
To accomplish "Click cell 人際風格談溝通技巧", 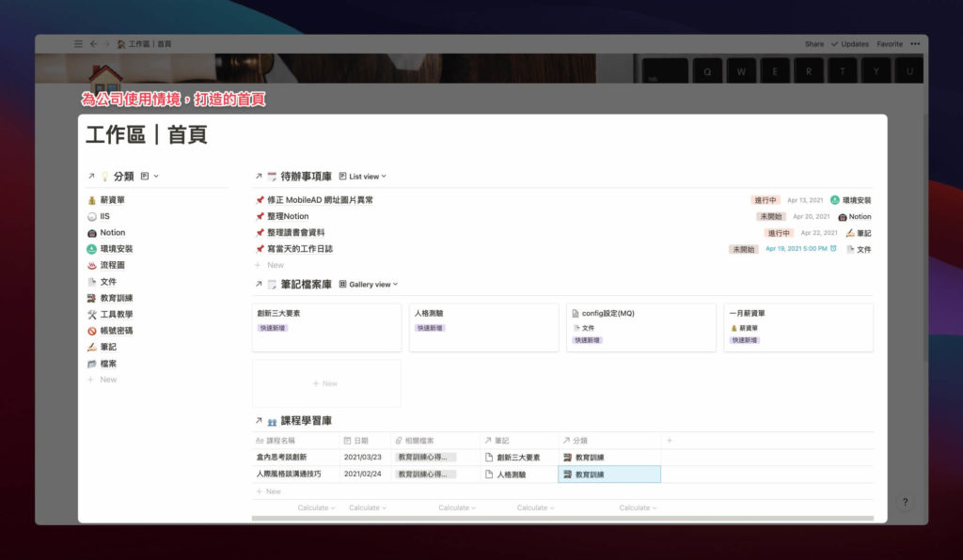I will tap(295, 474).
